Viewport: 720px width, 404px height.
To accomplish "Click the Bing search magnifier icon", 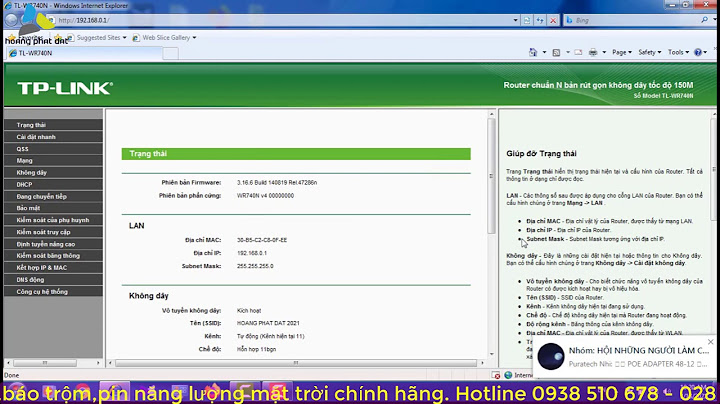I will [704, 20].
